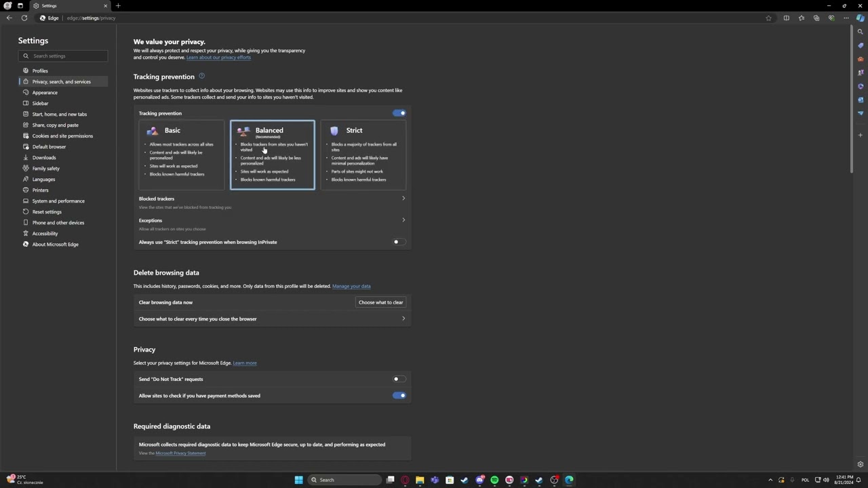Open the Favorites list icon
868x488 pixels.
pos(802,18)
